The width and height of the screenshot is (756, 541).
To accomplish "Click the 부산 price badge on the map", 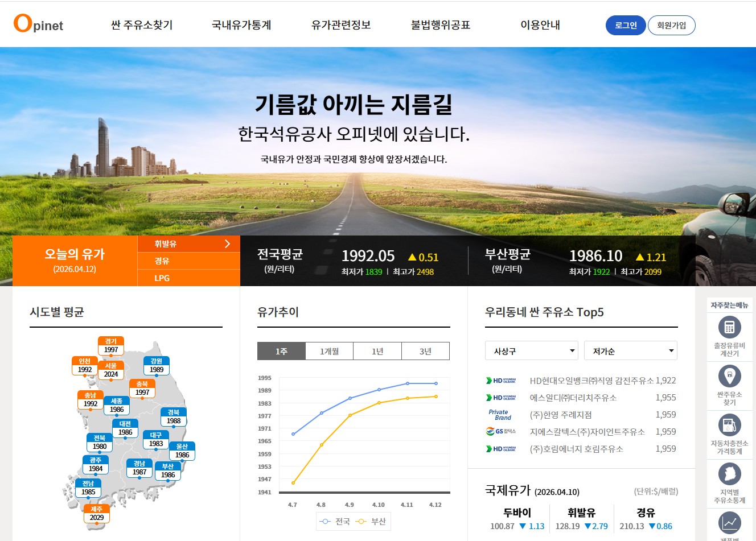I will [167, 469].
